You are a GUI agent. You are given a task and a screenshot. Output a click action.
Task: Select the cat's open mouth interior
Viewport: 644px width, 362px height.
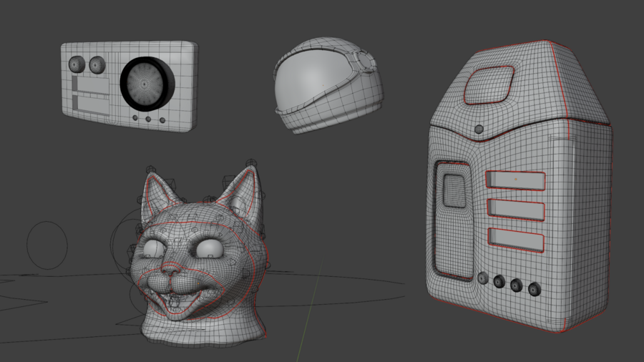pyautogui.click(x=180, y=301)
